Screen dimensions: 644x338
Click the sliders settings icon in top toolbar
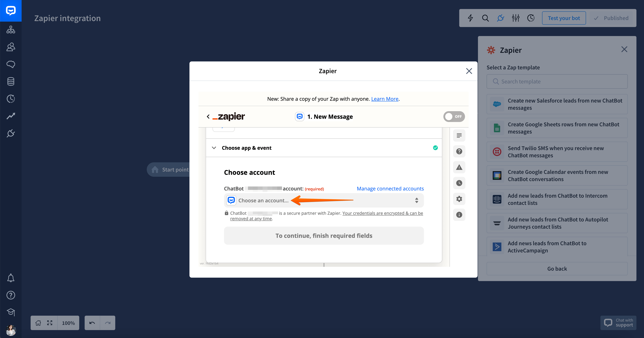(515, 18)
